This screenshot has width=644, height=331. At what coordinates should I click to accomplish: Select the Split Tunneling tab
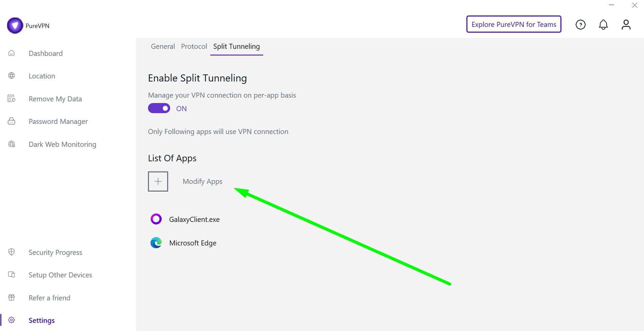(x=237, y=46)
